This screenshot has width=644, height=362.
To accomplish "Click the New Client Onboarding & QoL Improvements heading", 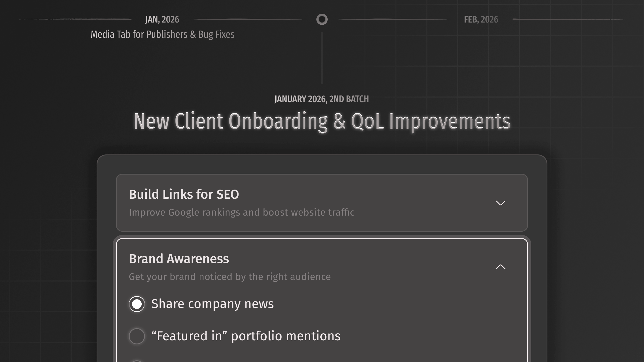I will [322, 121].
